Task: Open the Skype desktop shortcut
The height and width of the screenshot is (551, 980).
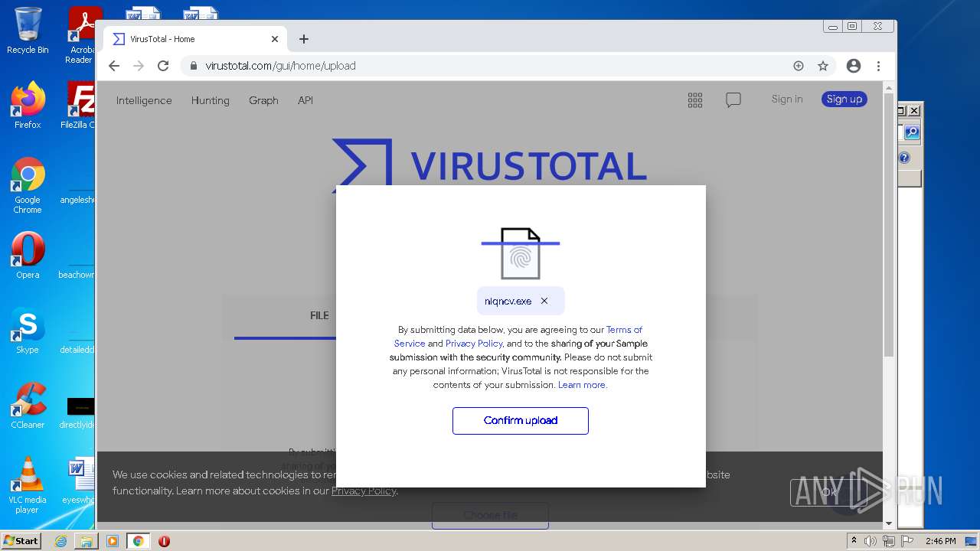Action: pyautogui.click(x=28, y=331)
